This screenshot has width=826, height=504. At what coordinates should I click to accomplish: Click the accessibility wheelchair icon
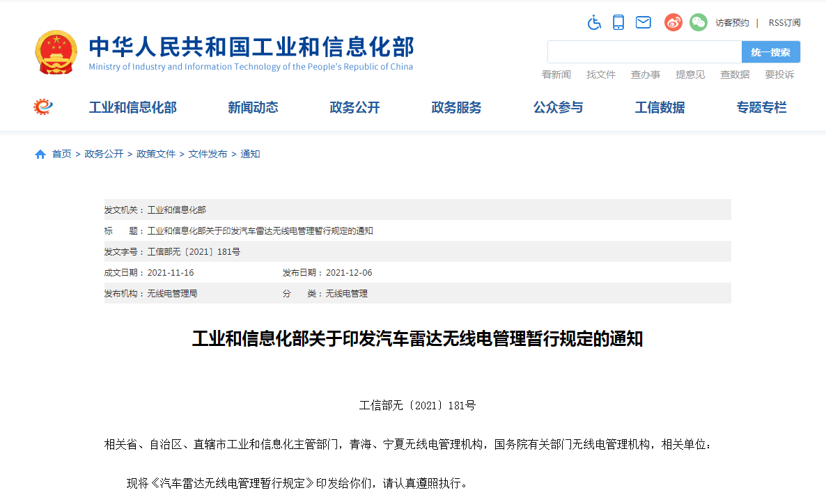pyautogui.click(x=594, y=23)
